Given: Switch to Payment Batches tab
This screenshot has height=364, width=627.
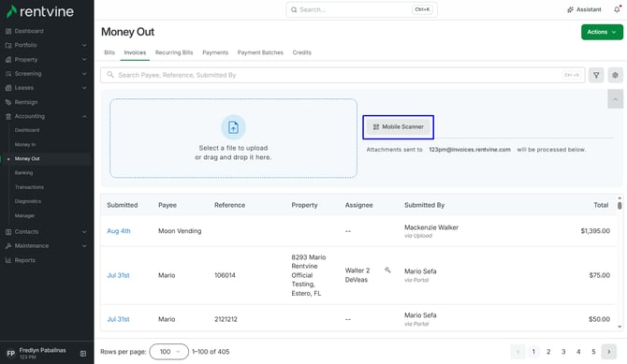Looking at the screenshot, I should pos(260,52).
